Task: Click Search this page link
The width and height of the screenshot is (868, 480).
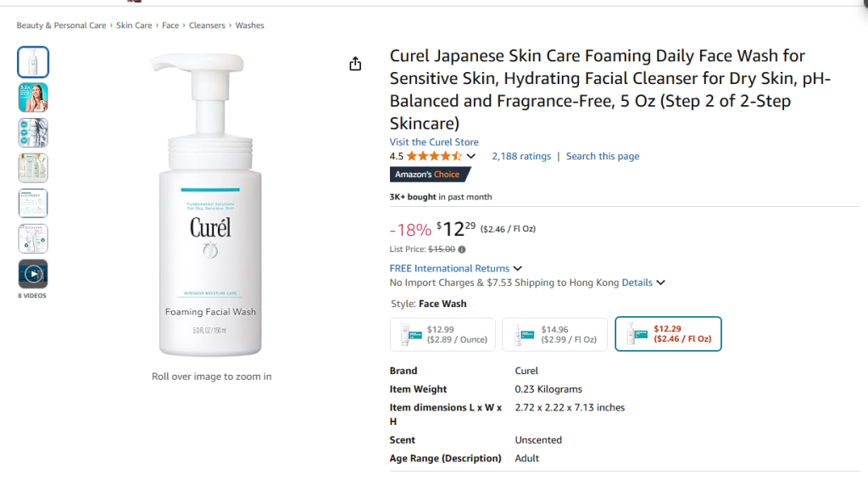Action: click(x=603, y=157)
